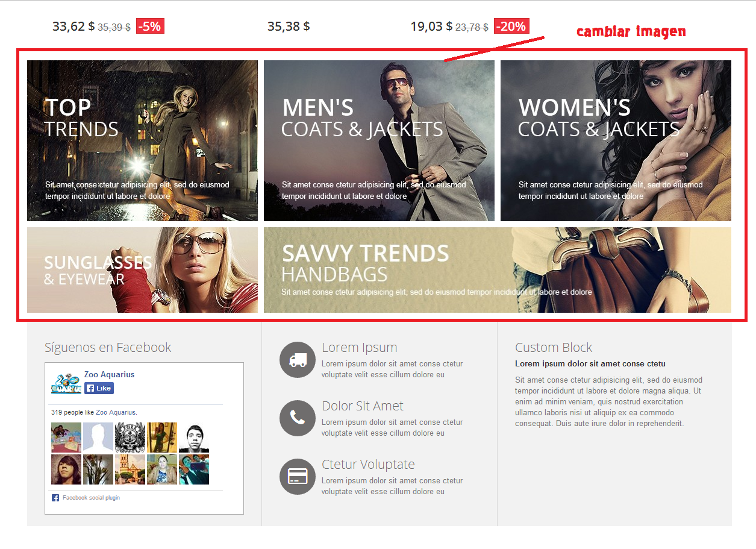Click the Síguenos en Facebook heading

108,347
